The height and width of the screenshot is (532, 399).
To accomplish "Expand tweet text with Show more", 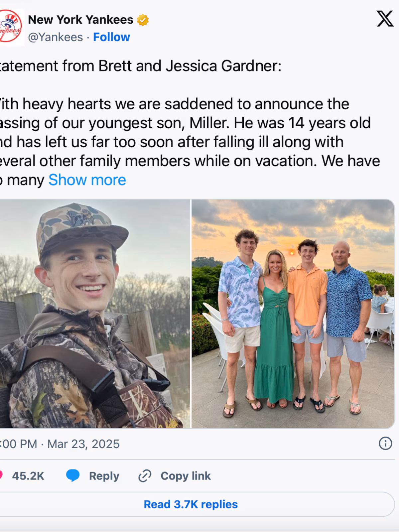I will [87, 180].
